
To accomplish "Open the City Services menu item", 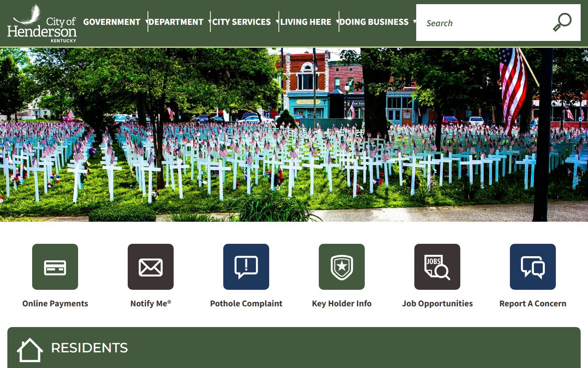I will (241, 22).
